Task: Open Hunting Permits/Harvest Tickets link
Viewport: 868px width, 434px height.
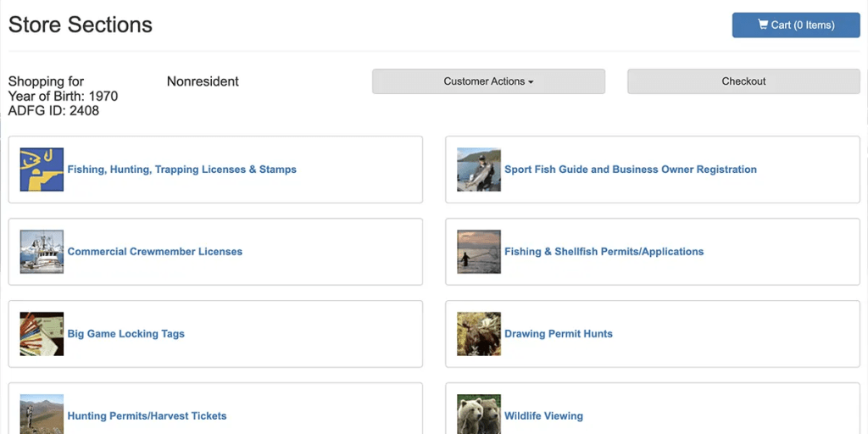Action: coord(147,415)
